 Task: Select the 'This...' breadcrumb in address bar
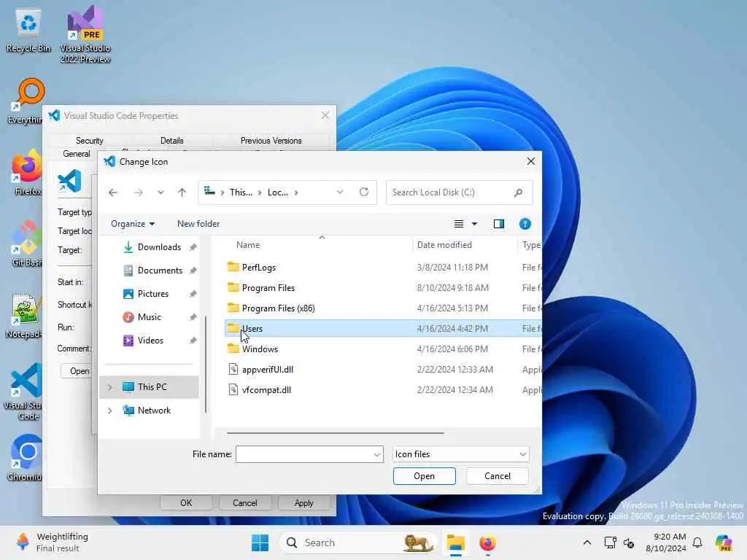click(x=241, y=192)
